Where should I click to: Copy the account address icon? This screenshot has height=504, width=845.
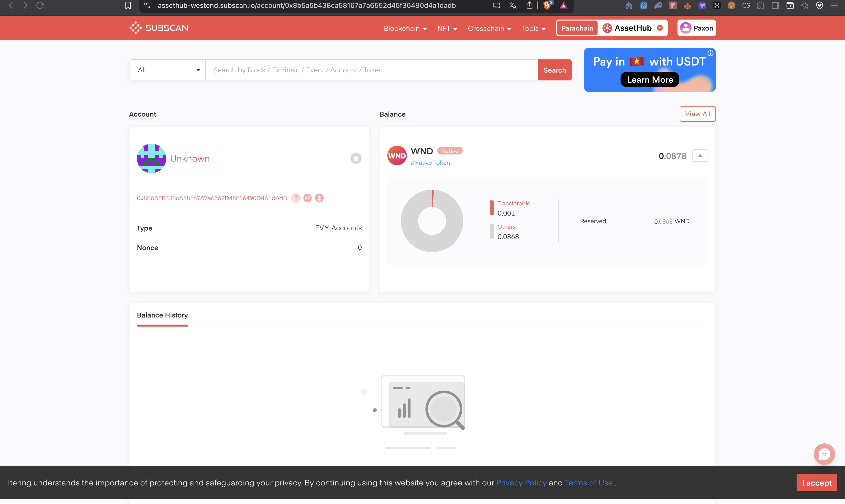click(296, 198)
